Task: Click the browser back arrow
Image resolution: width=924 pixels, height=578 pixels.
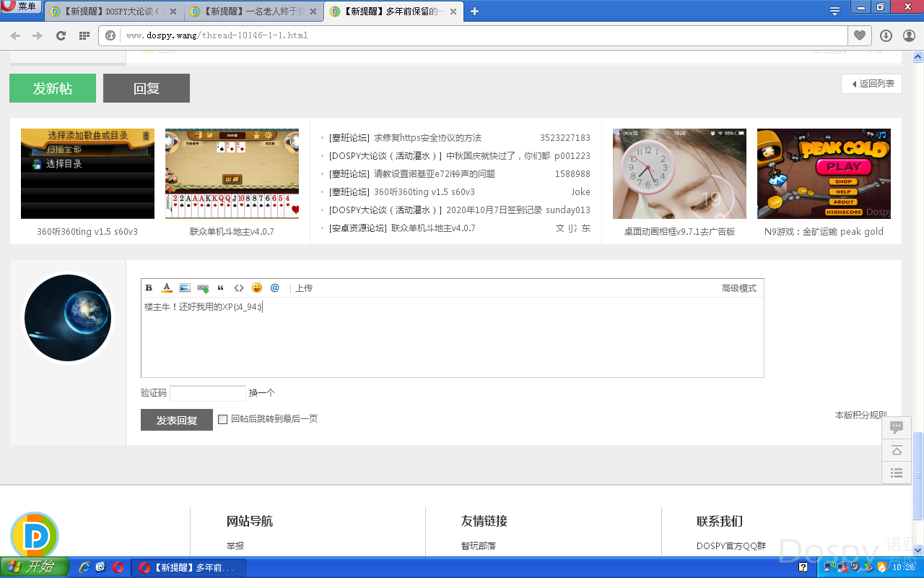Action: (15, 35)
